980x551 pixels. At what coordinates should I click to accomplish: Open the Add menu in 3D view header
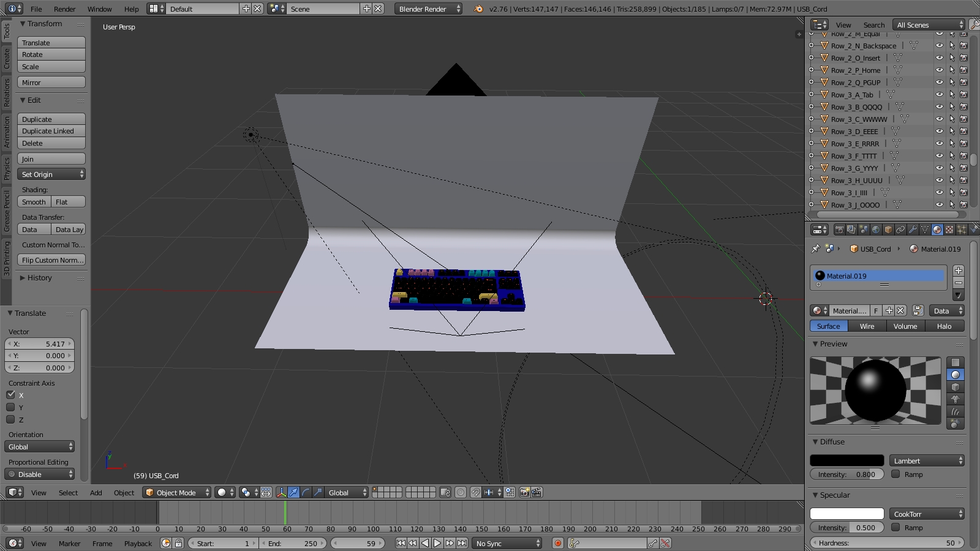tap(96, 492)
